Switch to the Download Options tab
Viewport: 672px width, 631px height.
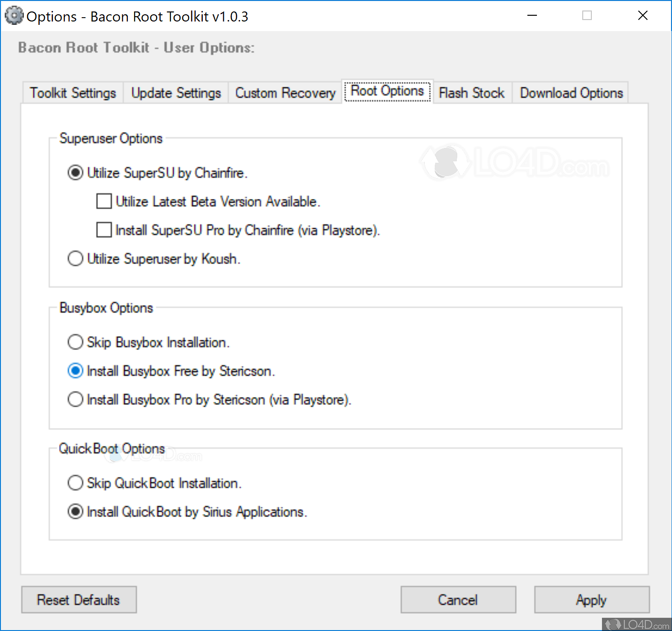(571, 93)
